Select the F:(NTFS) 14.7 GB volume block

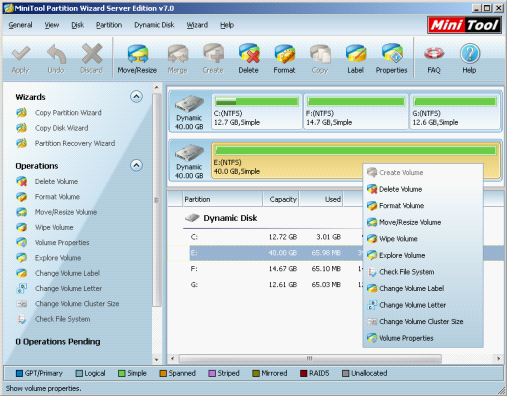coord(356,111)
